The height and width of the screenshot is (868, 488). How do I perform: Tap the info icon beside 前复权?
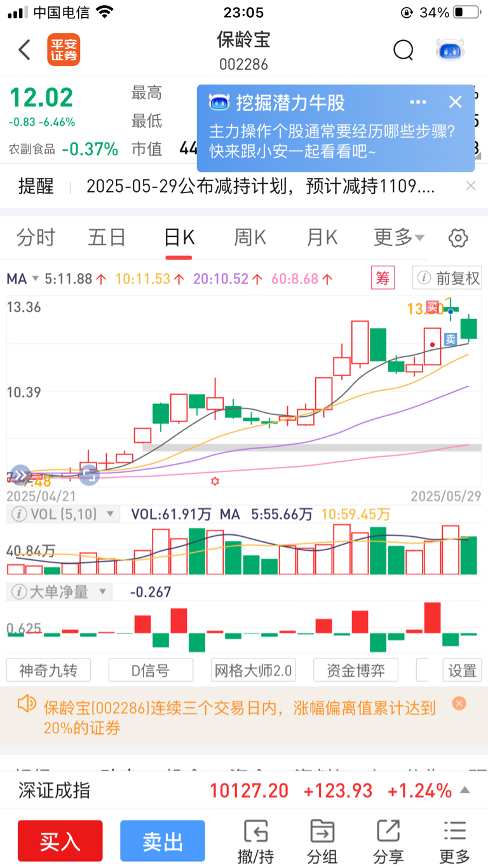click(423, 278)
